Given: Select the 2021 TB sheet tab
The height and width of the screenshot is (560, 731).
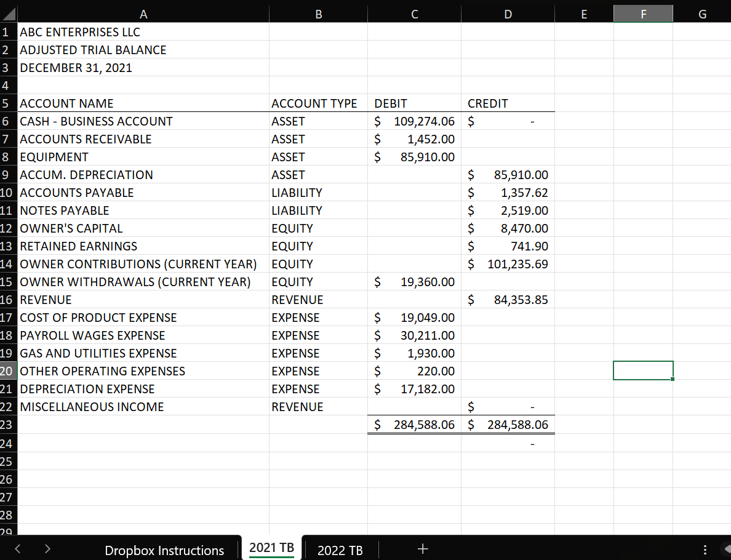Looking at the screenshot, I should pyautogui.click(x=271, y=548).
